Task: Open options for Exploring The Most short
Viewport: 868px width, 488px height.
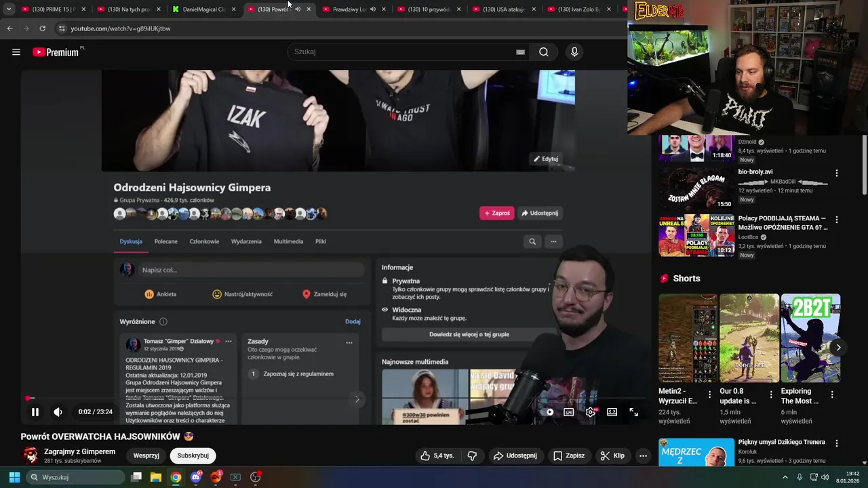Action: (832, 394)
